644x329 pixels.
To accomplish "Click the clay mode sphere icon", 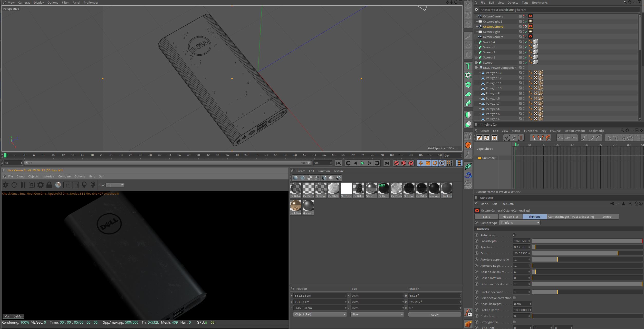I will tap(58, 185).
